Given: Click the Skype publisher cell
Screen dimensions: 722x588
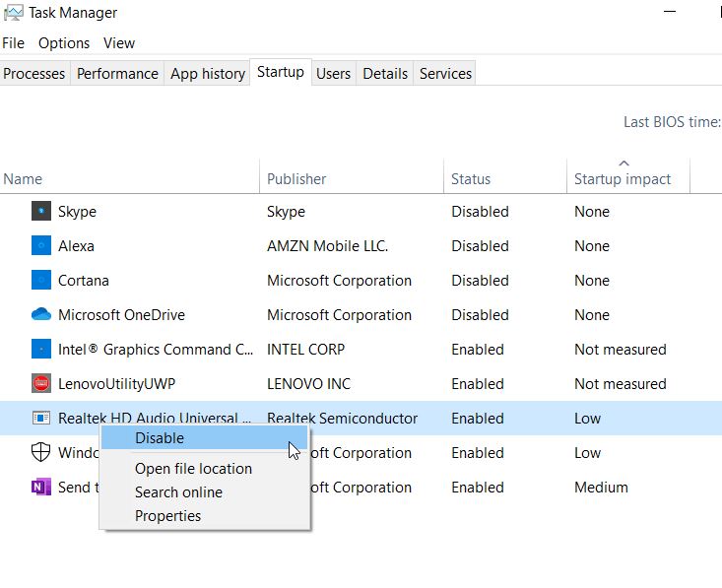Looking at the screenshot, I should (286, 212).
